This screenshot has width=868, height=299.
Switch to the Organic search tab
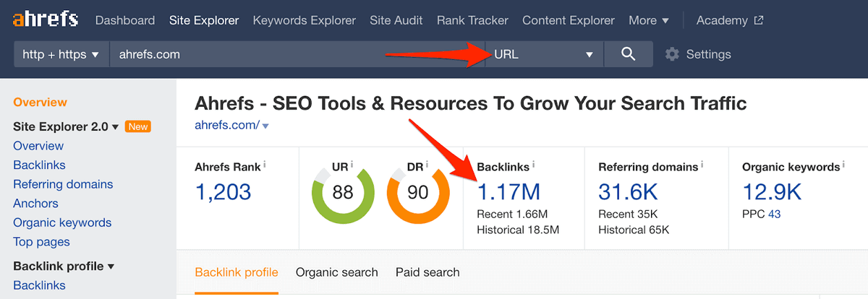pos(337,272)
